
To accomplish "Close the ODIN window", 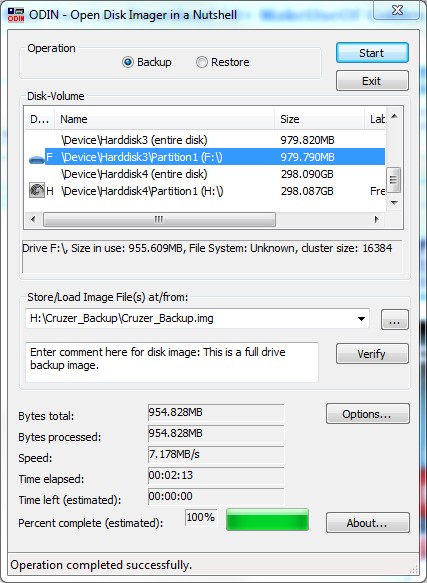I will coord(397,10).
